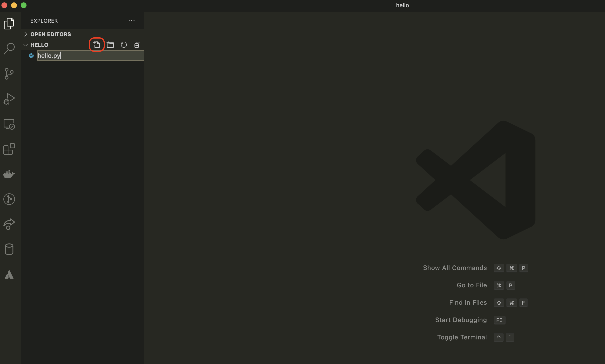
Task: Open the Git Graph circular icon
Action: [9, 199]
